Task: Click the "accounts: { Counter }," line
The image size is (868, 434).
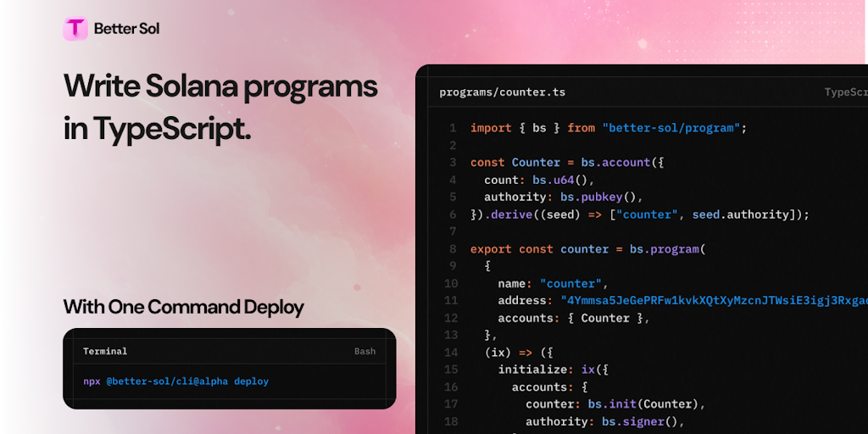Action: [574, 318]
